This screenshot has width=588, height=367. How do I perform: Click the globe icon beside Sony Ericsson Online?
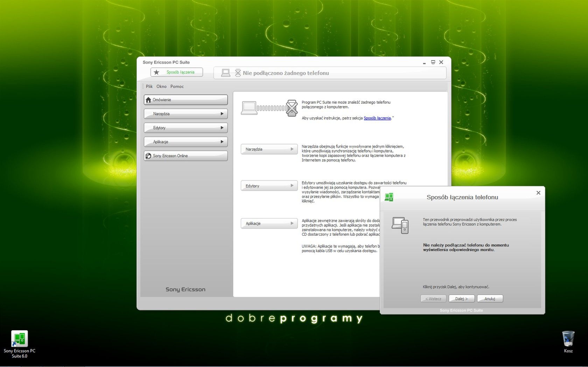(148, 156)
